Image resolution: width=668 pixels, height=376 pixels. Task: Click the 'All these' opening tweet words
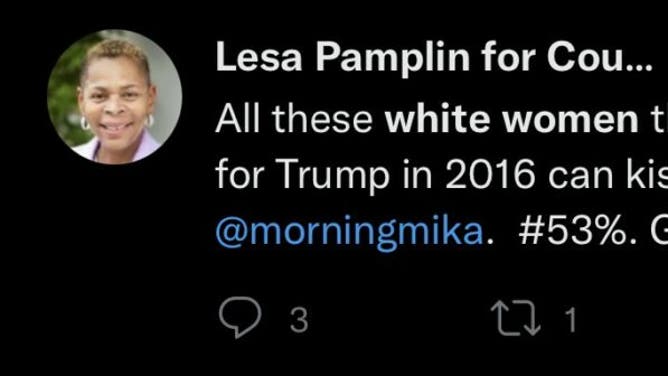click(x=294, y=119)
